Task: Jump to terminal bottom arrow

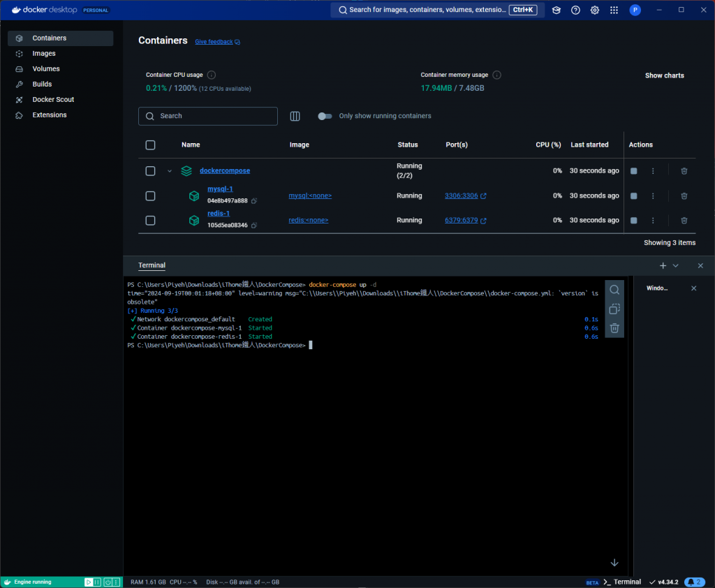Action: click(x=614, y=562)
